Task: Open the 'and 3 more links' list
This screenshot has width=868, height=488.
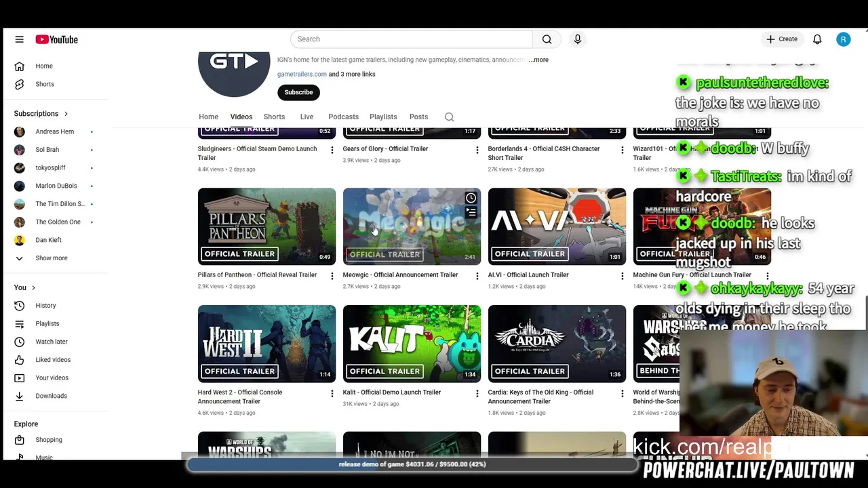Action: point(352,74)
